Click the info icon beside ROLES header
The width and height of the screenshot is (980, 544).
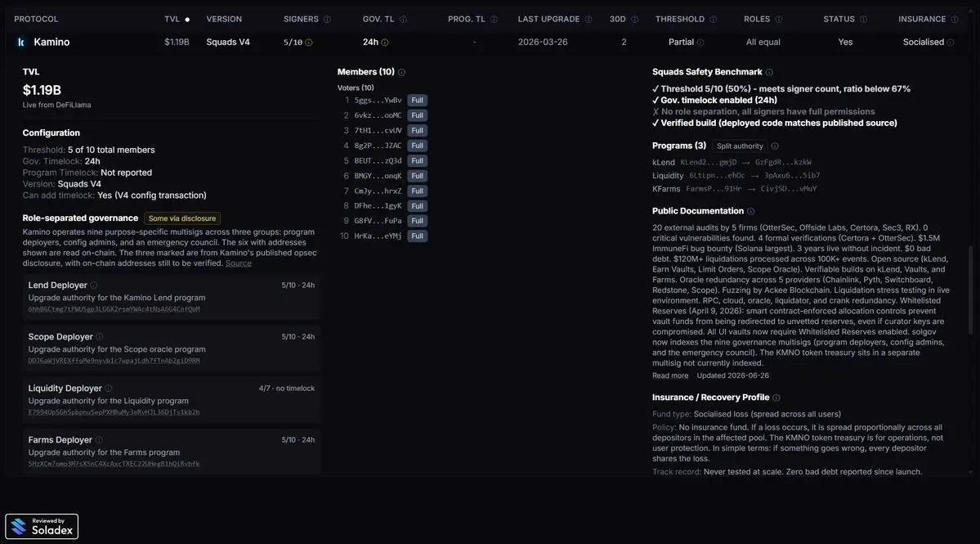pyautogui.click(x=779, y=20)
